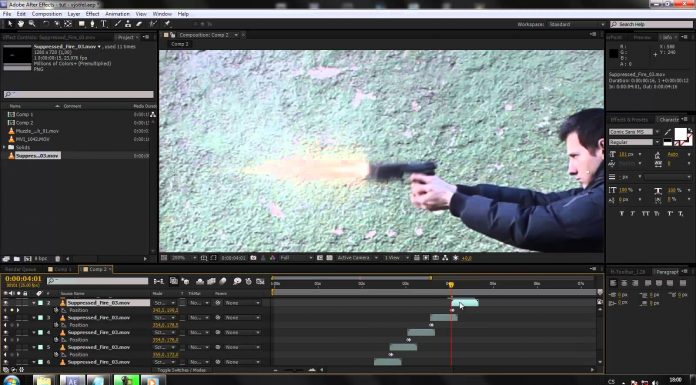Screen dimensions: 696x385
Task: Open the Layer menu
Action: pyautogui.click(x=74, y=14)
